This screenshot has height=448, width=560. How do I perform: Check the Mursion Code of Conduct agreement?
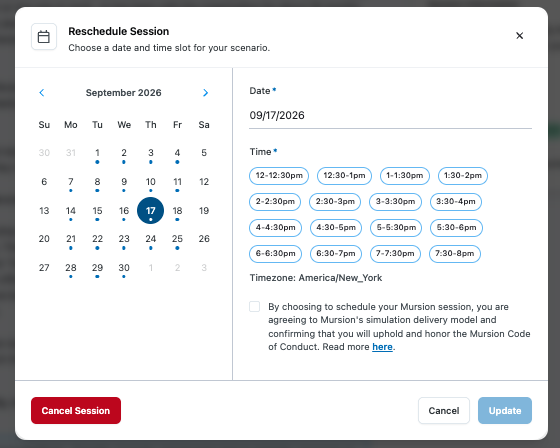[x=255, y=307]
